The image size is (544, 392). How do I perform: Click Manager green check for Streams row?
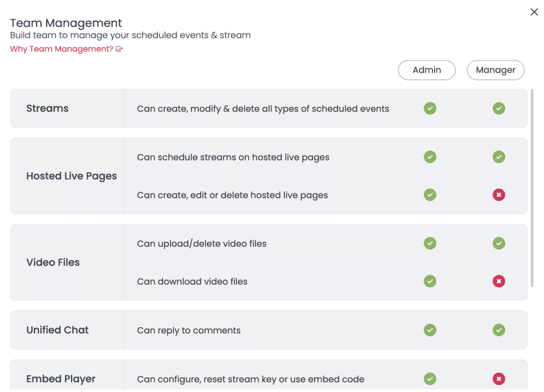(x=499, y=108)
